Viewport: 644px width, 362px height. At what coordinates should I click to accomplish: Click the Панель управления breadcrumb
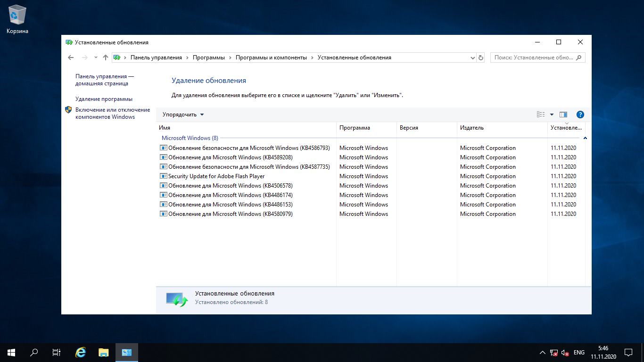[156, 58]
